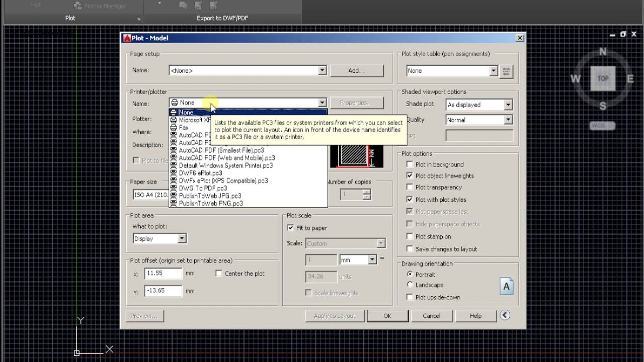Click the E compass direction on the ViewCube
The image size is (644, 362).
[x=630, y=78]
